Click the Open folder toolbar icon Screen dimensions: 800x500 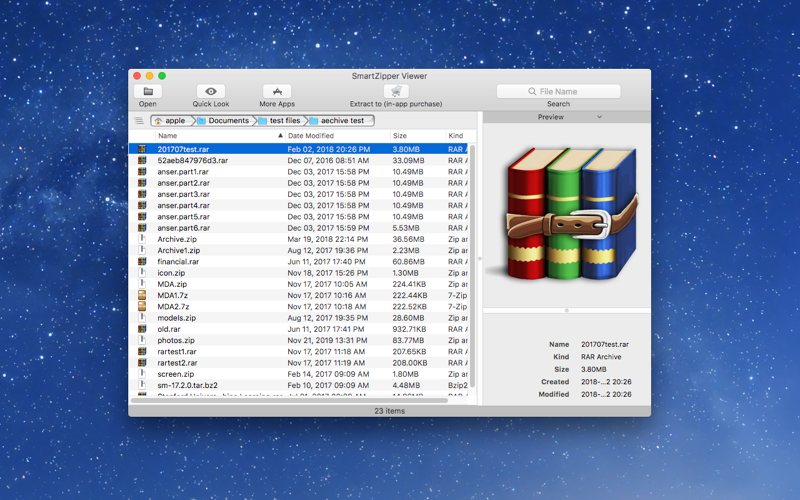pos(148,91)
